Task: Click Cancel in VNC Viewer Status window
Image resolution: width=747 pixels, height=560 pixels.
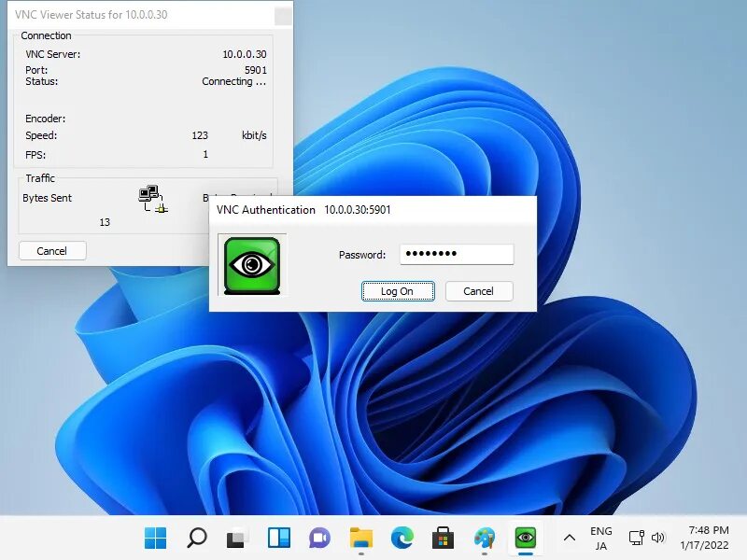Action: pyautogui.click(x=52, y=250)
